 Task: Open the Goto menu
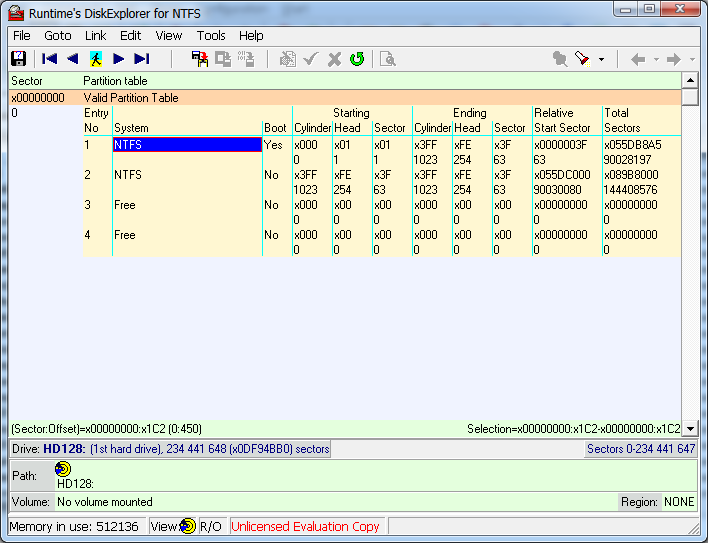[57, 36]
